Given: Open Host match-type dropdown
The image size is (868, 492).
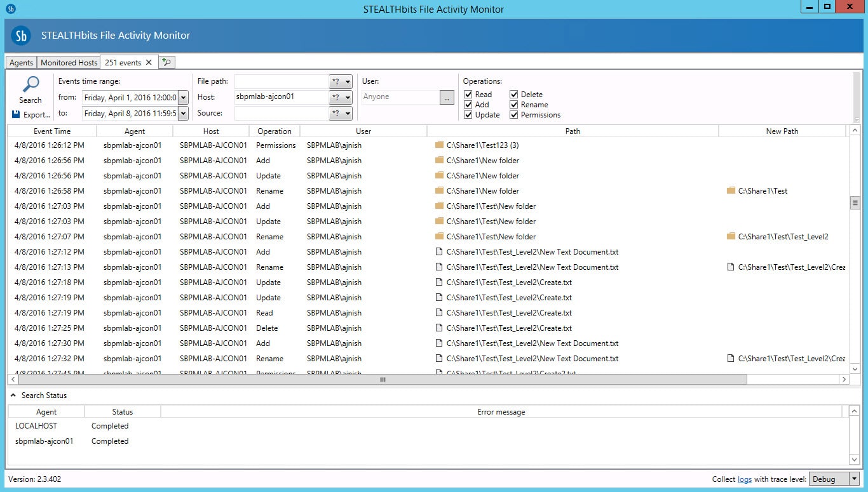Looking at the screenshot, I should pyautogui.click(x=341, y=98).
